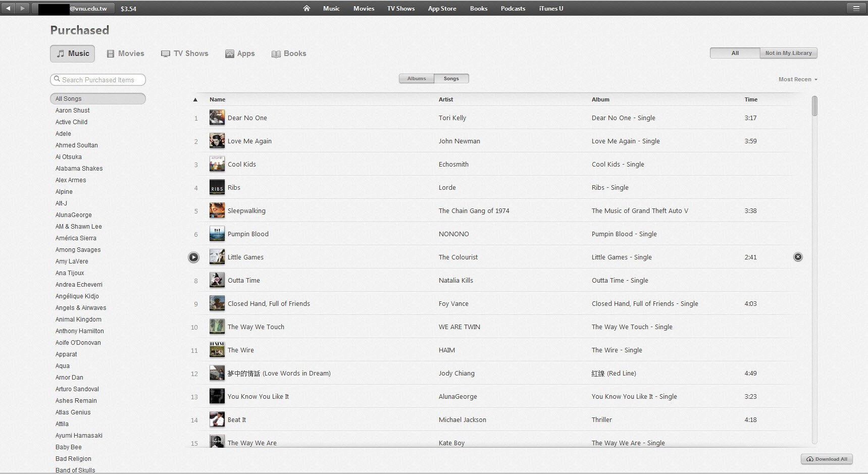Open the iTunes Store home icon

[307, 8]
